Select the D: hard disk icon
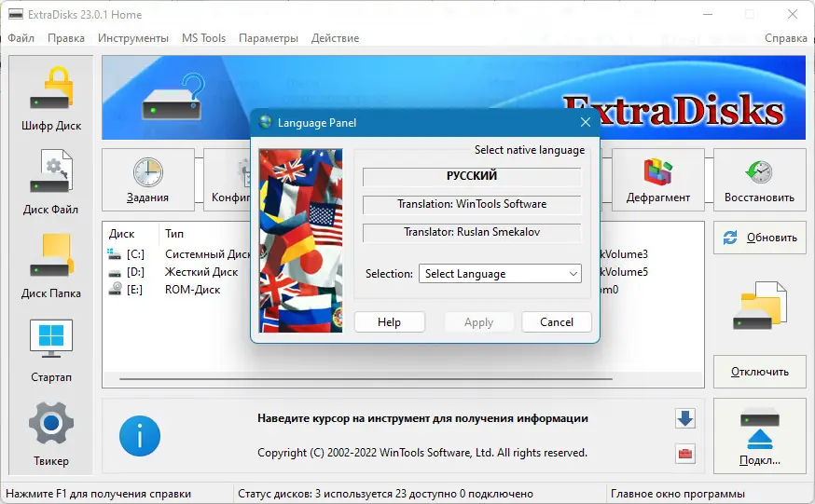The width and height of the screenshot is (815, 504). 115,272
